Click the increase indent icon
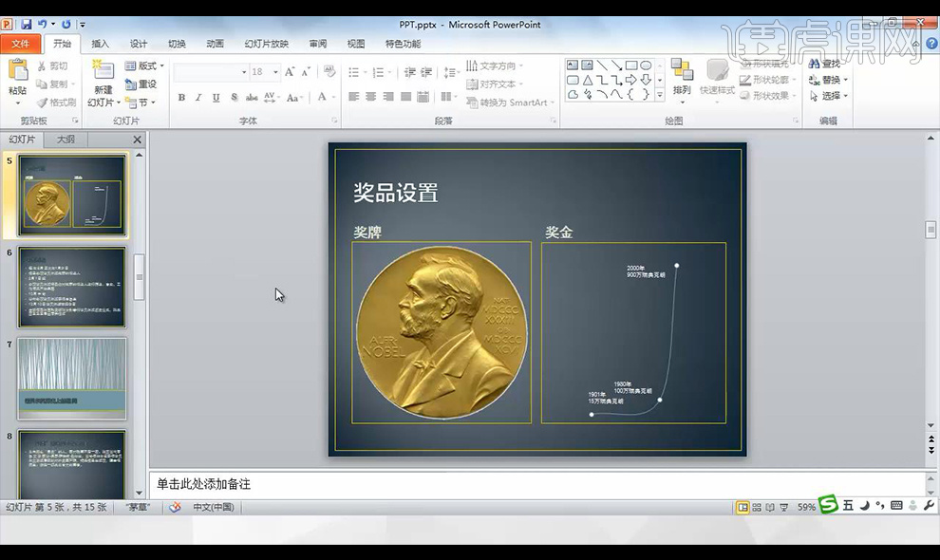The width and height of the screenshot is (940, 560). click(426, 72)
